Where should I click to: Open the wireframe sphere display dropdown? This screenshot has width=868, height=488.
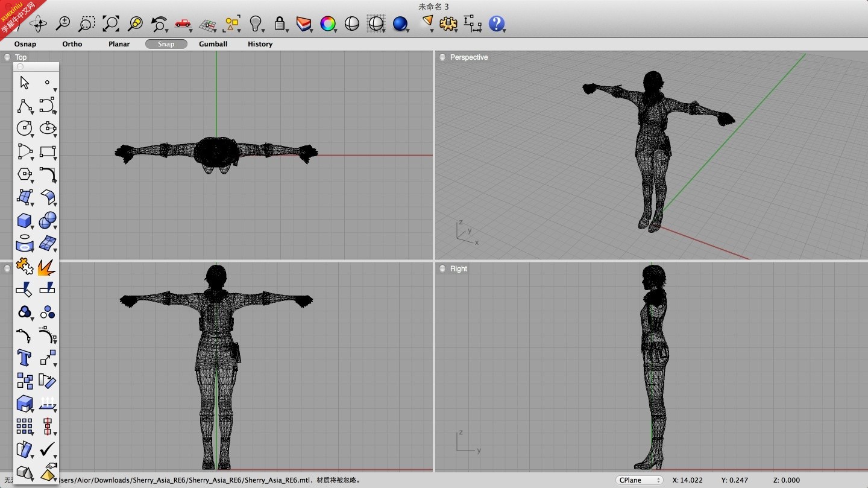(x=377, y=24)
